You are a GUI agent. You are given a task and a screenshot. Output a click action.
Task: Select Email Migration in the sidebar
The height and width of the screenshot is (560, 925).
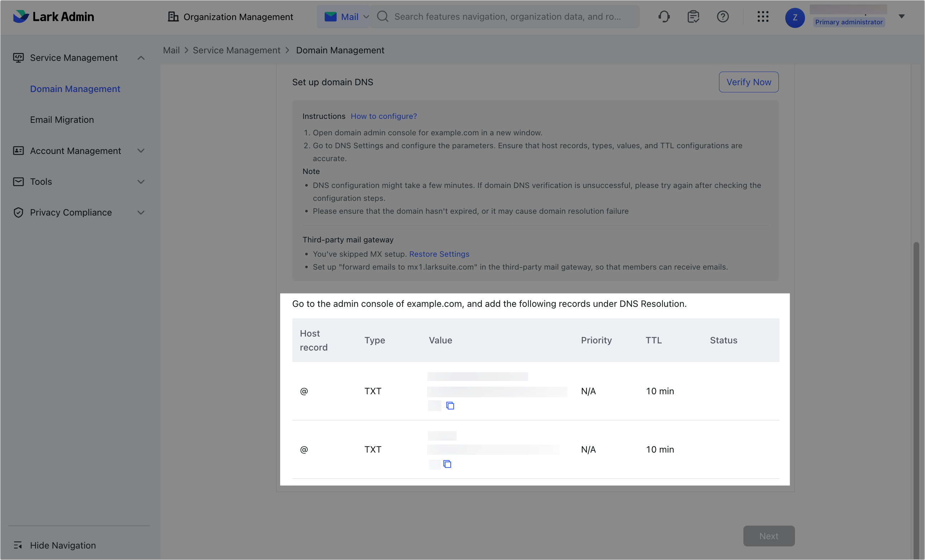pyautogui.click(x=62, y=119)
